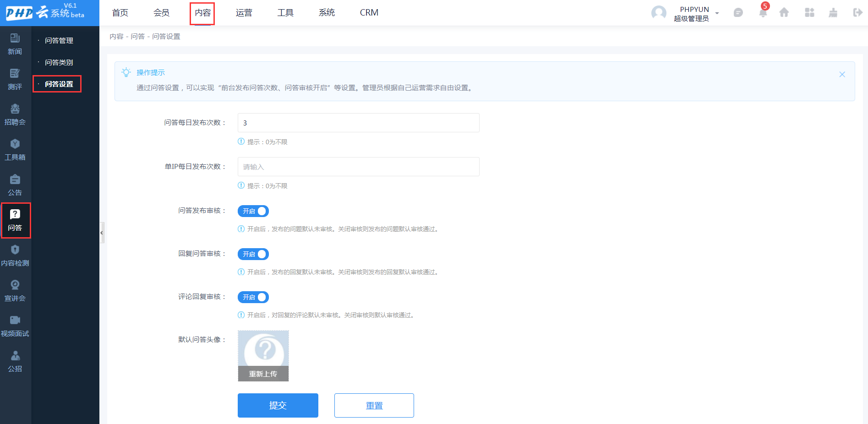
Task: Go to 问答管理 submenu
Action: coord(59,40)
